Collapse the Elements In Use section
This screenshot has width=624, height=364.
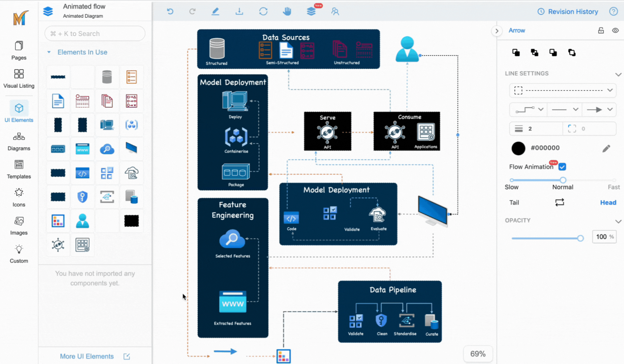(49, 52)
